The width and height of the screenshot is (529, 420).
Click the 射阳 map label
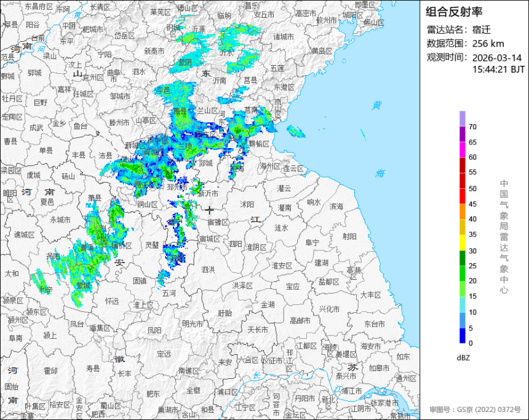coord(349,237)
